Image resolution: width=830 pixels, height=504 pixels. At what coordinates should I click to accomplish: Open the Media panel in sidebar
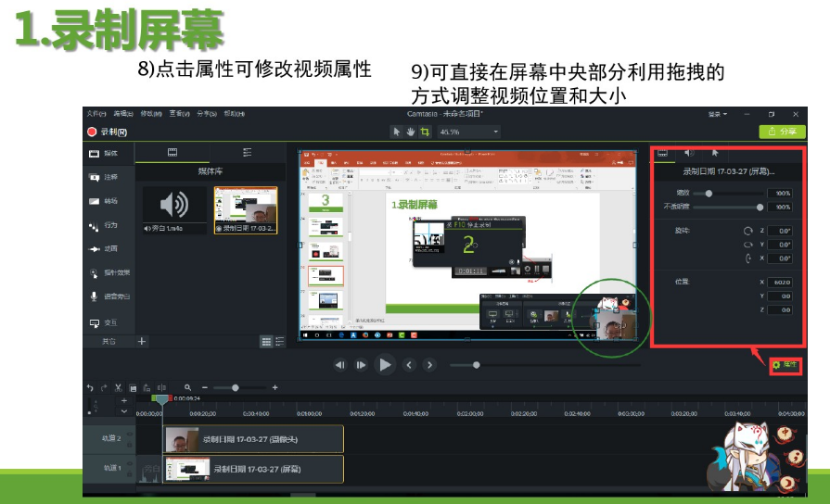109,154
